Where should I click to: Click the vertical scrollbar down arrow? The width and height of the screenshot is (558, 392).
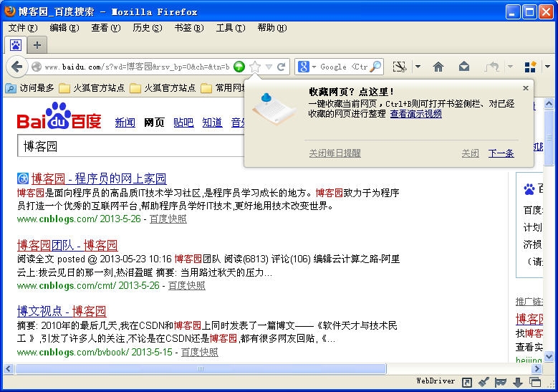pyautogui.click(x=549, y=356)
